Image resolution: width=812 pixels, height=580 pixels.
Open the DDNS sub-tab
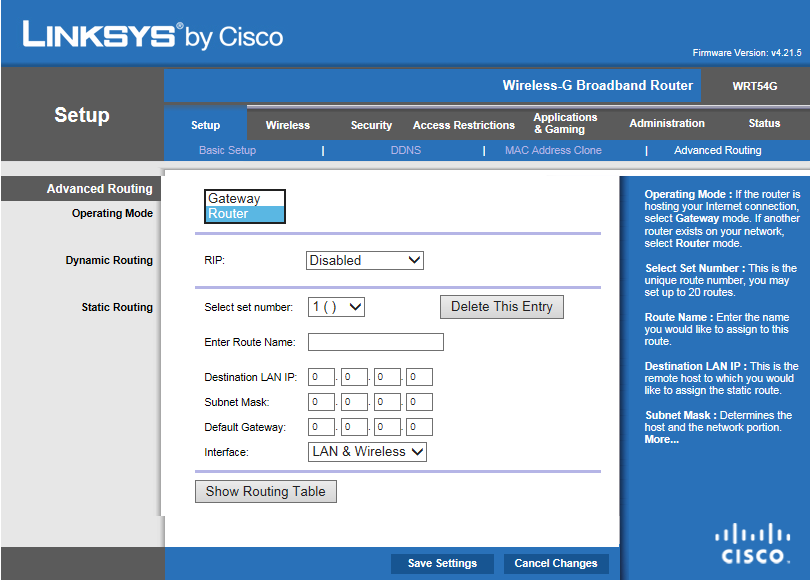pyautogui.click(x=405, y=150)
